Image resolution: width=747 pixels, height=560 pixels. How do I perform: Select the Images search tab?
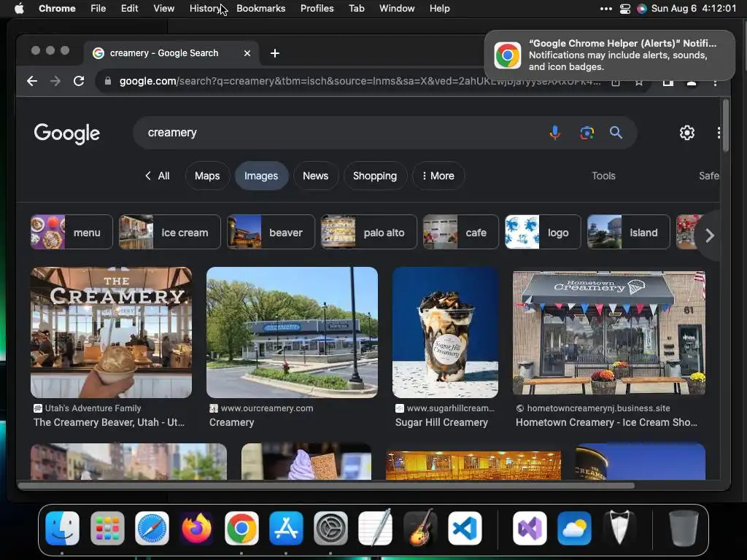click(261, 176)
